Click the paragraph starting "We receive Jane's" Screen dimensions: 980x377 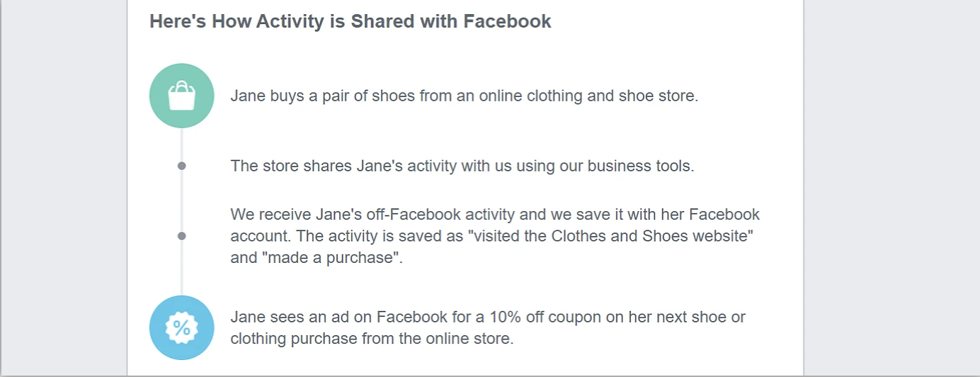point(494,236)
